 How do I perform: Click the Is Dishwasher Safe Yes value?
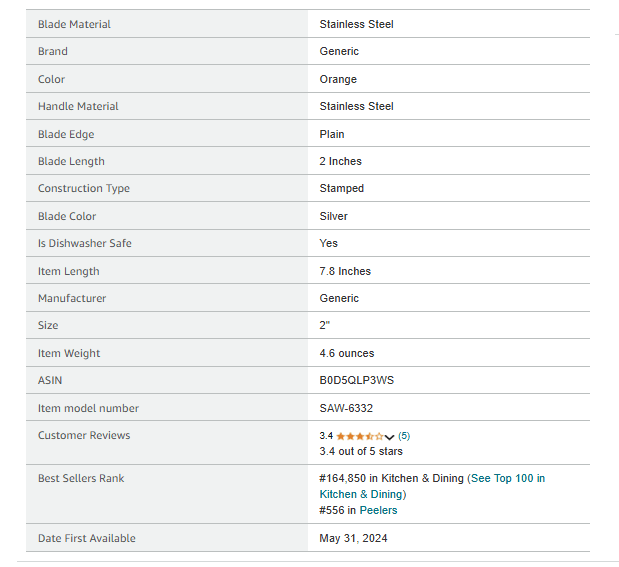[x=328, y=243]
